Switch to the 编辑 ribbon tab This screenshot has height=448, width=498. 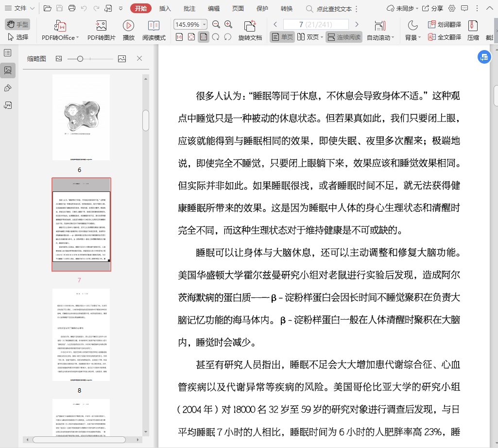point(213,9)
